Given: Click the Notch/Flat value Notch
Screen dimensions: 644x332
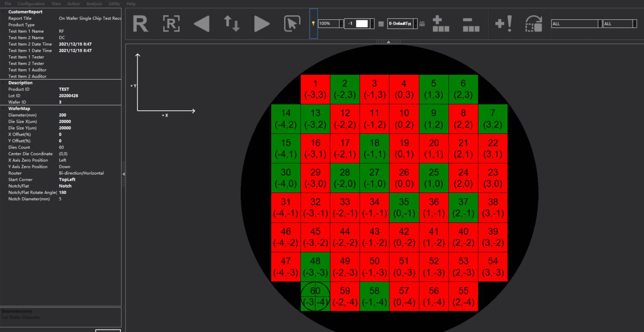Looking at the screenshot, I should 65,186.
